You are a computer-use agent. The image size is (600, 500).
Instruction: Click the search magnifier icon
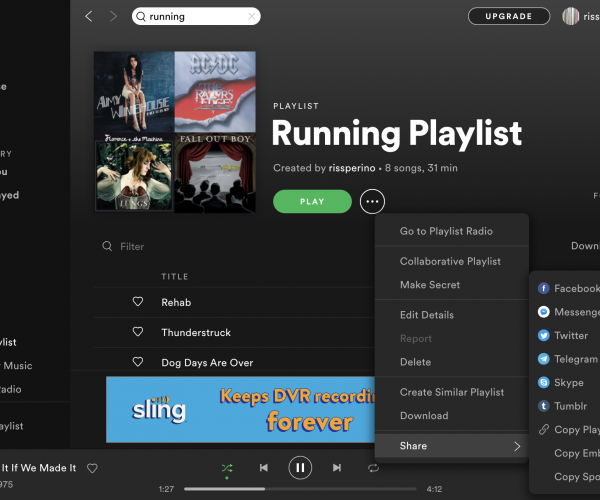point(141,16)
